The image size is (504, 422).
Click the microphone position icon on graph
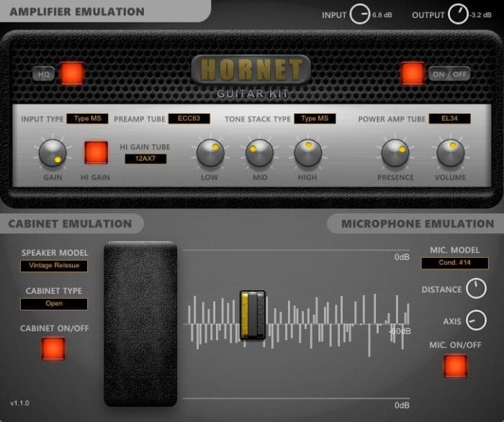pos(253,315)
